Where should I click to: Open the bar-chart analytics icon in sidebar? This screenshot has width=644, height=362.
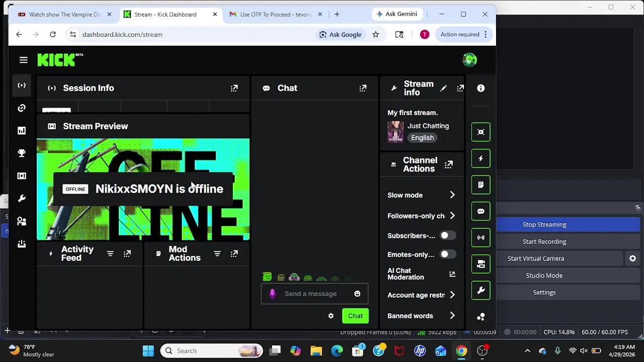click(x=22, y=131)
